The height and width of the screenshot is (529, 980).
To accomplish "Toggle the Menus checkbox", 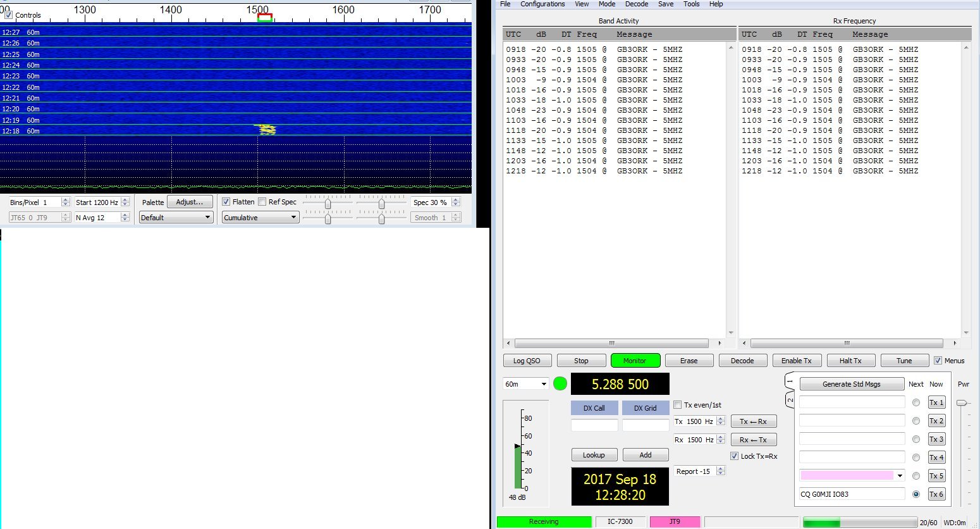I will pos(938,361).
